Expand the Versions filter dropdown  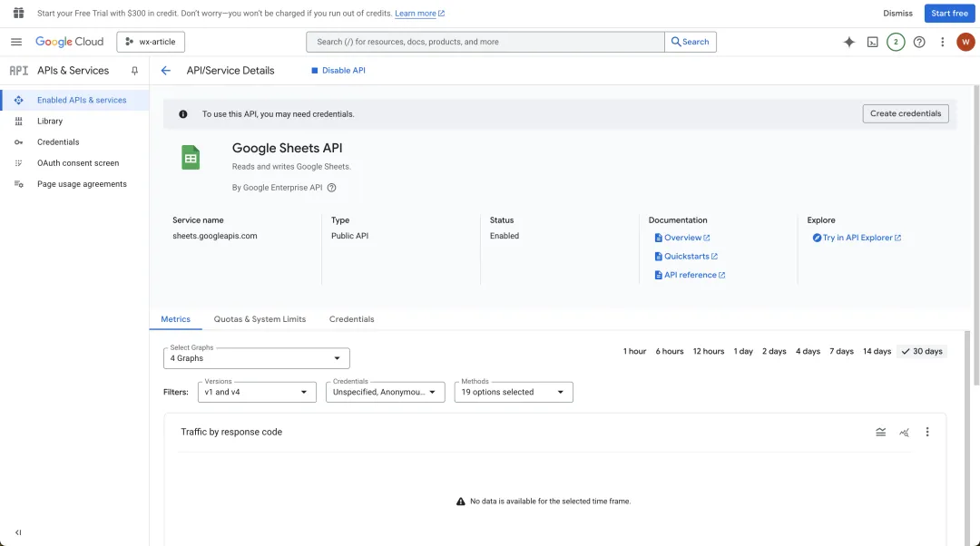tap(257, 391)
